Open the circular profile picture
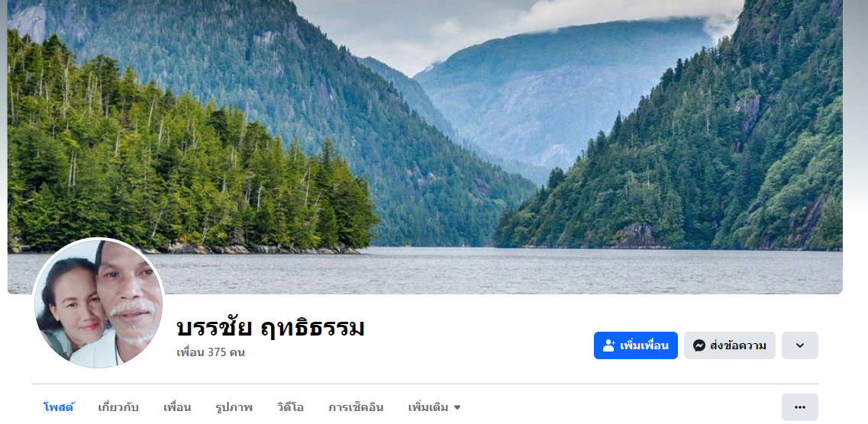The height and width of the screenshot is (424, 868). (98, 304)
